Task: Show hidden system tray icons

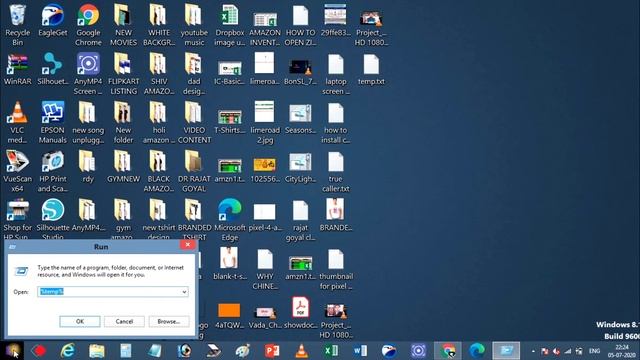Action: click(x=533, y=351)
